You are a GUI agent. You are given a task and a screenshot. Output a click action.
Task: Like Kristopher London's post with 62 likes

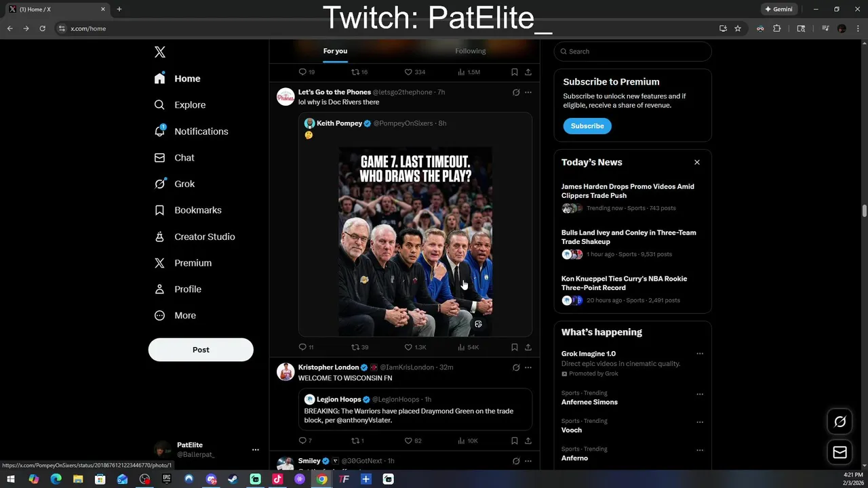coord(413,441)
